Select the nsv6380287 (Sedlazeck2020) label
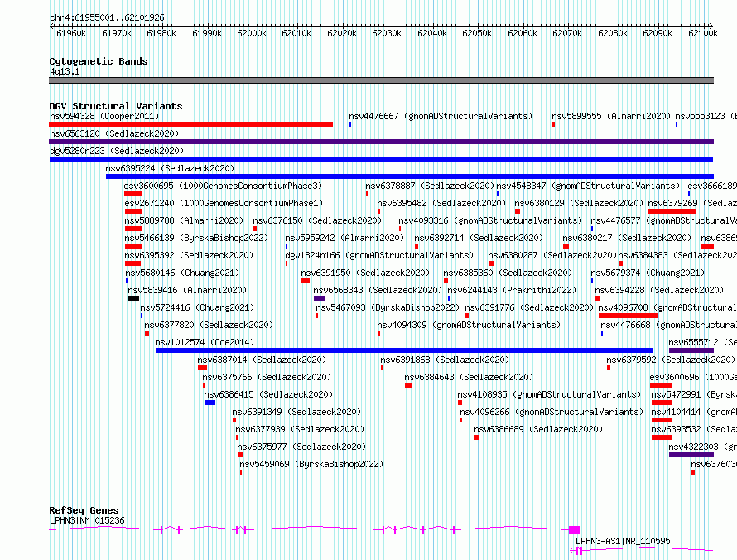The height and width of the screenshot is (560, 737). pyautogui.click(x=552, y=255)
